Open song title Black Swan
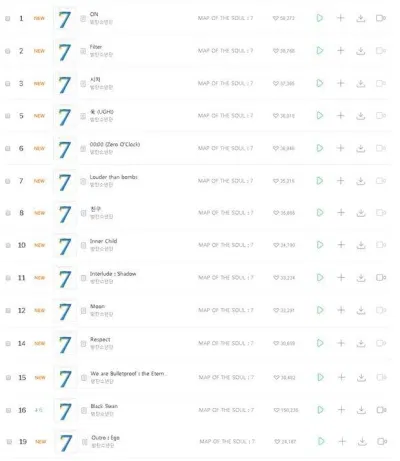 pos(104,406)
